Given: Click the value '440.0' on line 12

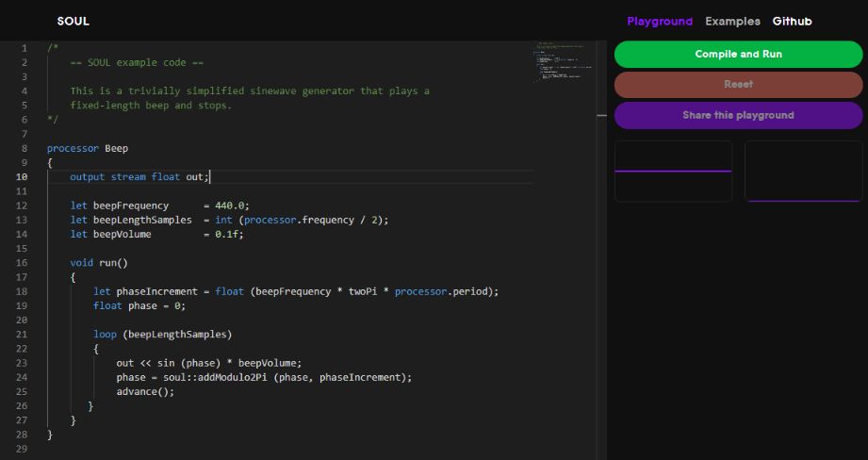Looking at the screenshot, I should [x=230, y=205].
